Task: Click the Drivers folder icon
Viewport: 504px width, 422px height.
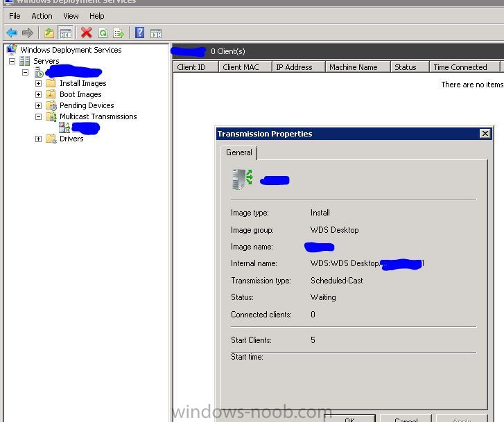Action: coord(51,139)
